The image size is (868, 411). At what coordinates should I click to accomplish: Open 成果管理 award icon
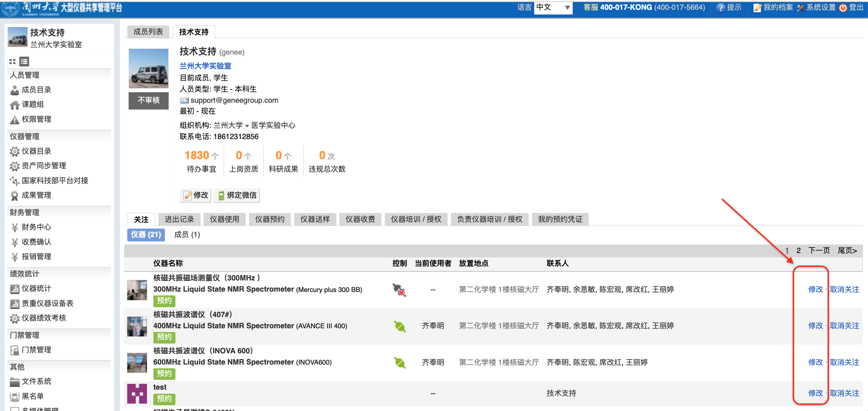click(15, 195)
